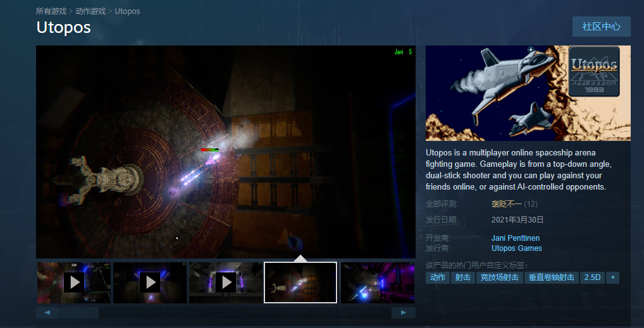
Task: Go to 动作游戏 breadcrumb
Action: click(90, 11)
